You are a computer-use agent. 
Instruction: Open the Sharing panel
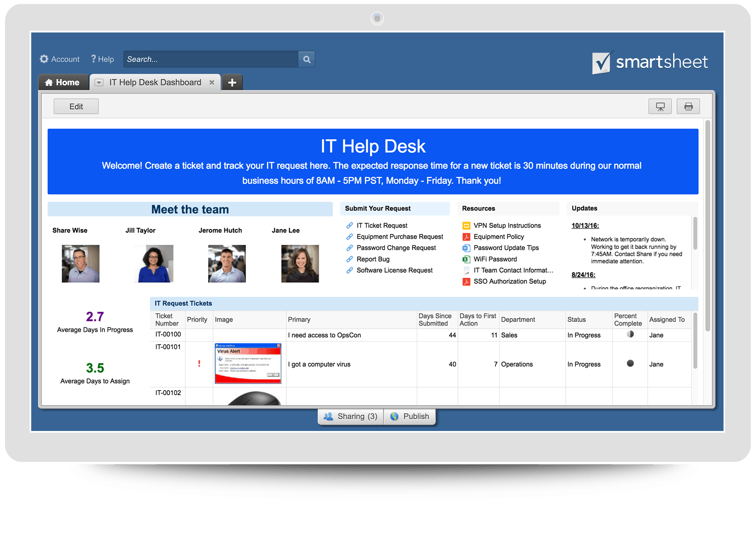tap(351, 416)
